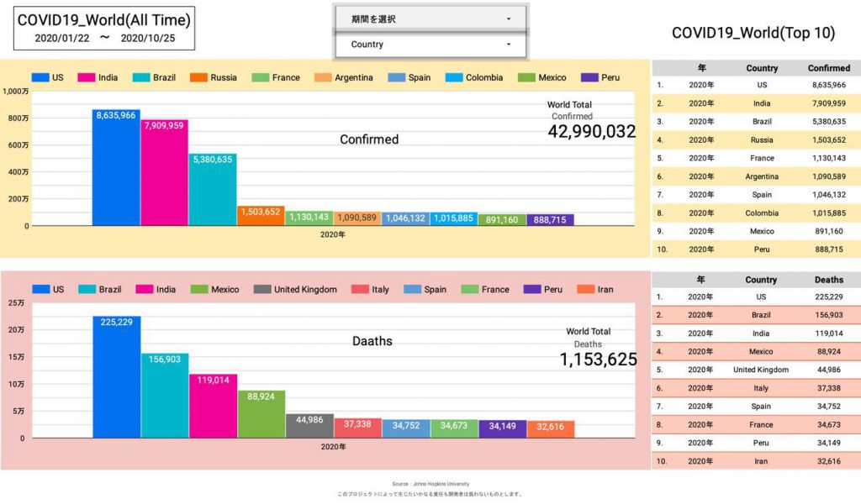Select the Mexico deaths bar showing 88,924
This screenshot has height=504, width=861.
tap(261, 413)
